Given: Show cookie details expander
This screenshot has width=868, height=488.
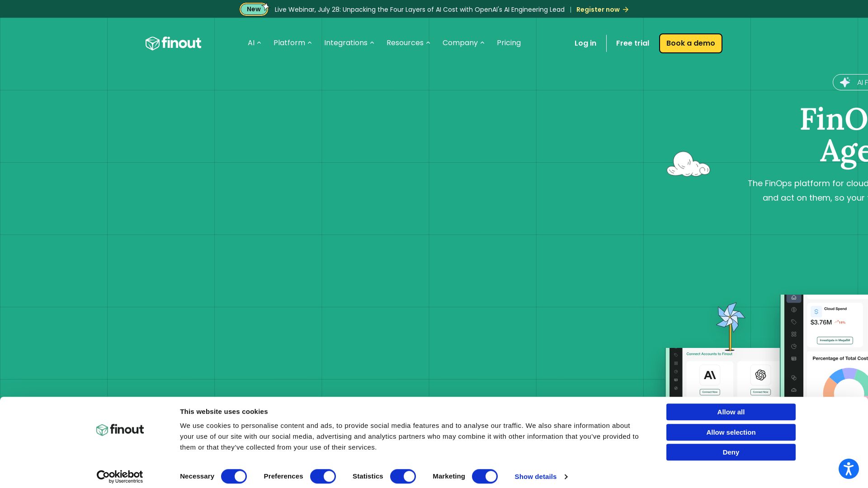Looking at the screenshot, I should tap(541, 477).
